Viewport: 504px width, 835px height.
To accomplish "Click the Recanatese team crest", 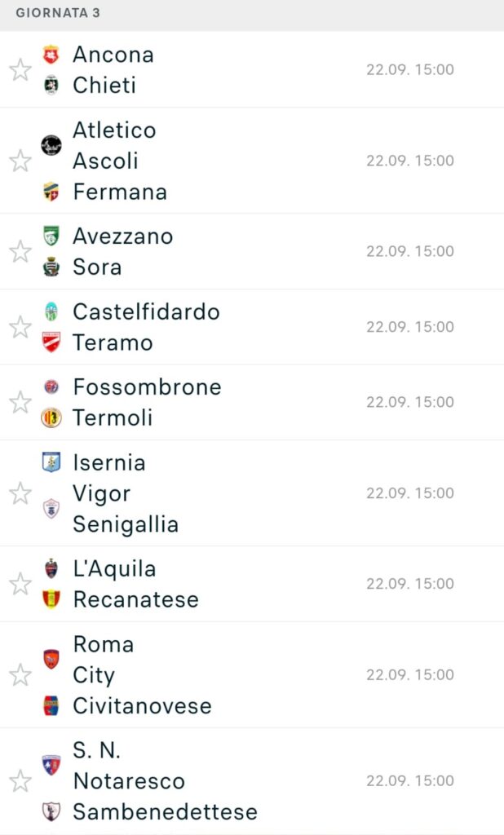I will 51,599.
